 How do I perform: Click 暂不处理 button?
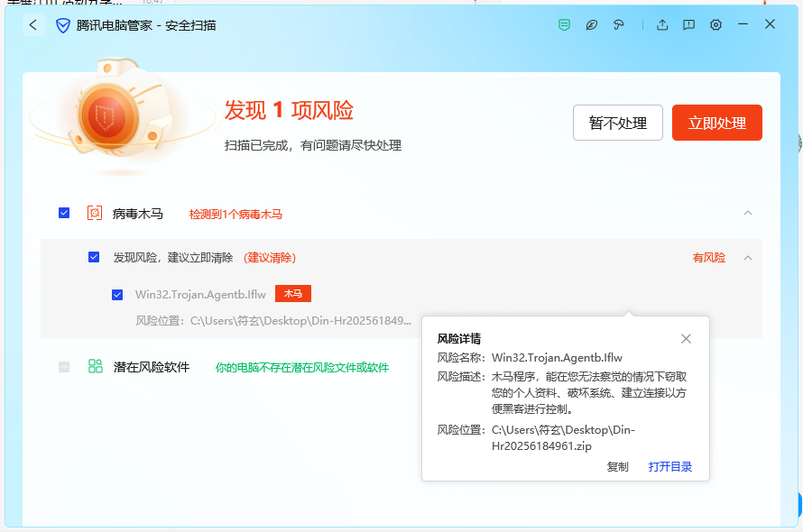point(618,123)
